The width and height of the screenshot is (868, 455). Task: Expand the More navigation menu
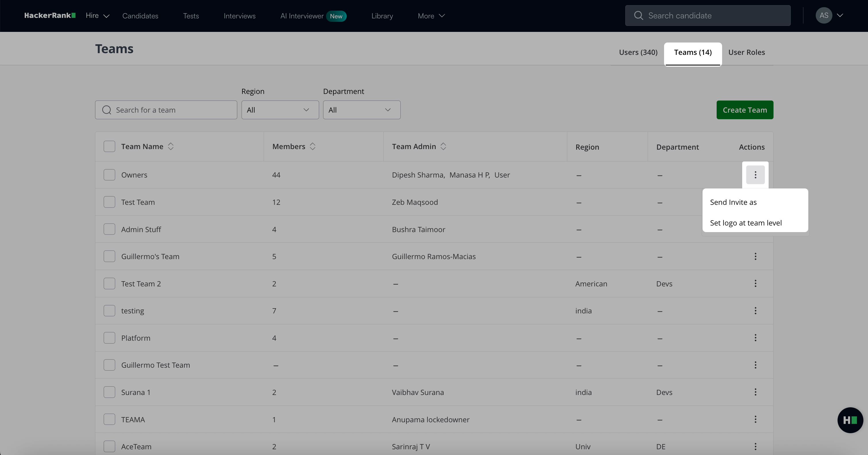pyautogui.click(x=431, y=16)
